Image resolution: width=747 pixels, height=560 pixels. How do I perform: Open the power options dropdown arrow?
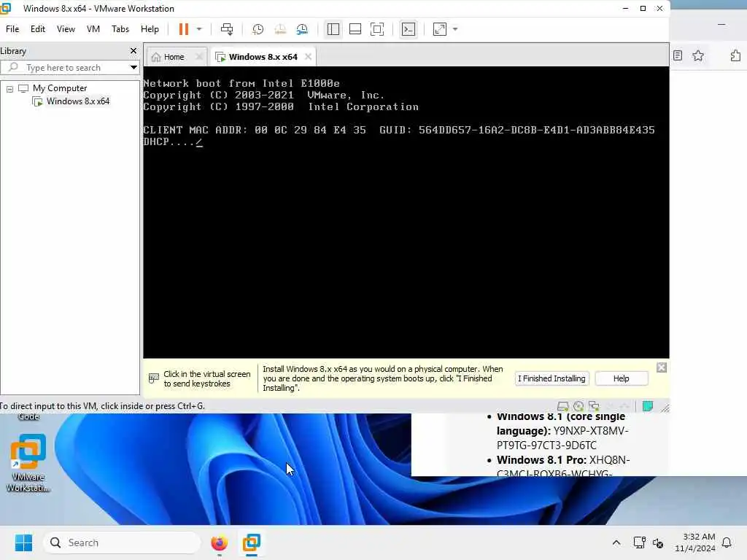200,29
